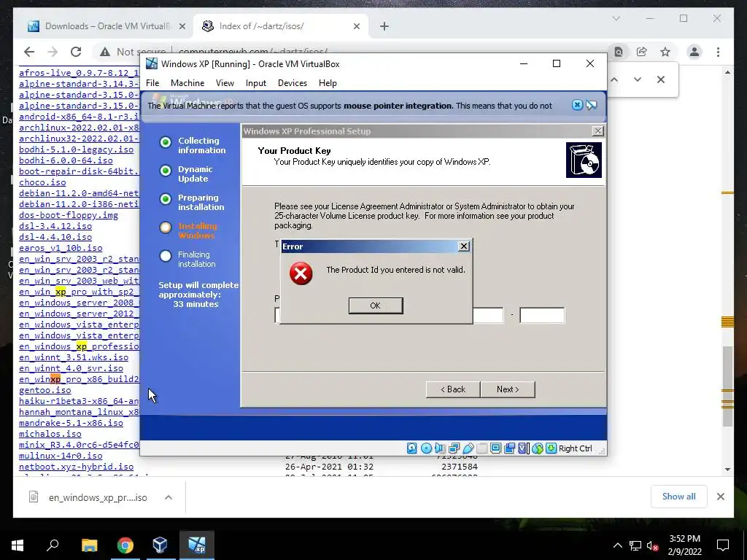Close the Chrome find bar
The image size is (747, 560).
tap(661, 79)
